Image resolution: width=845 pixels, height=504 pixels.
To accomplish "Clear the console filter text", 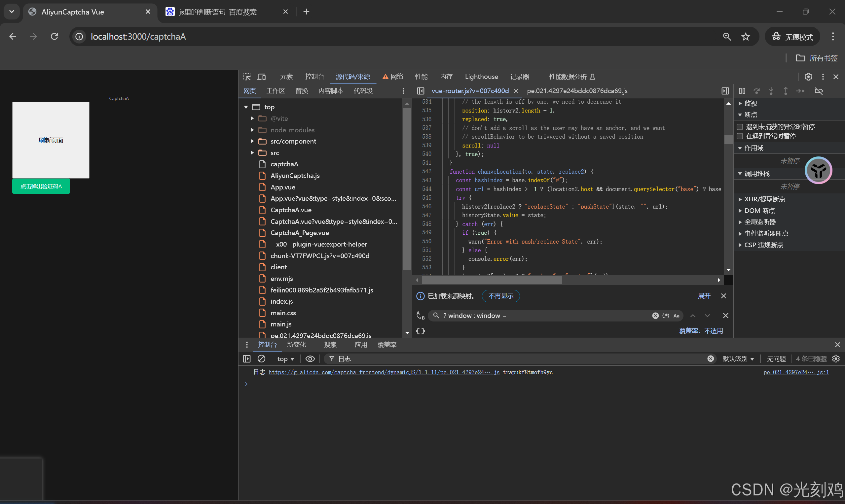I will pyautogui.click(x=711, y=359).
